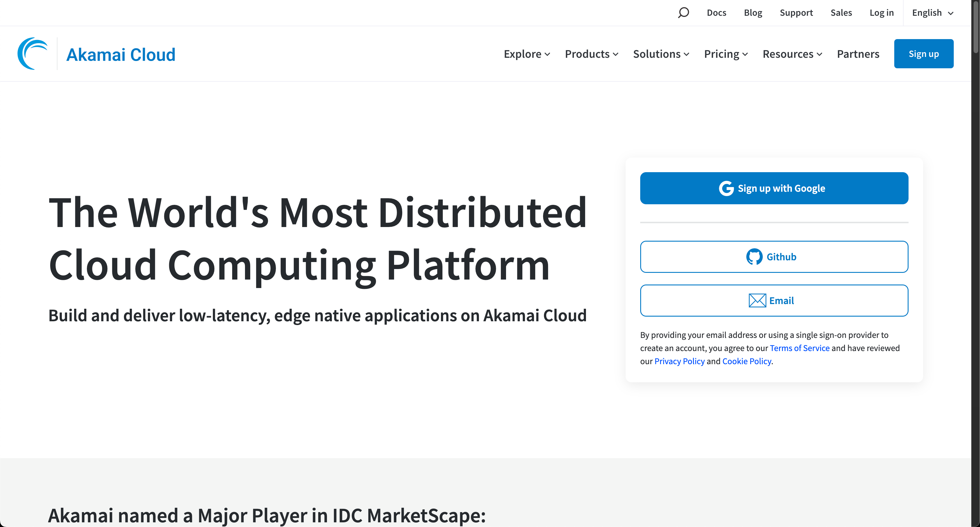Open the English language dropdown
This screenshot has width=980, height=527.
click(x=932, y=13)
